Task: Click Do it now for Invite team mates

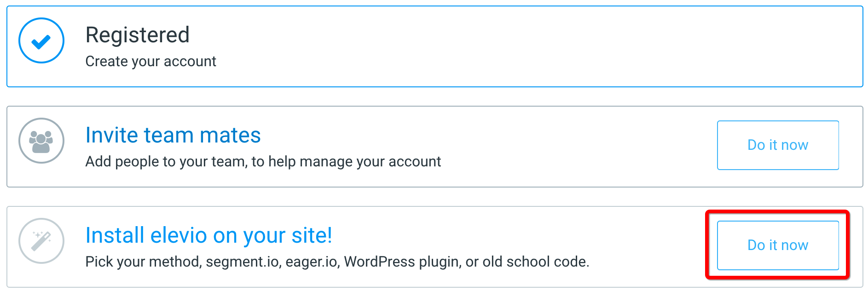Action: (x=778, y=145)
